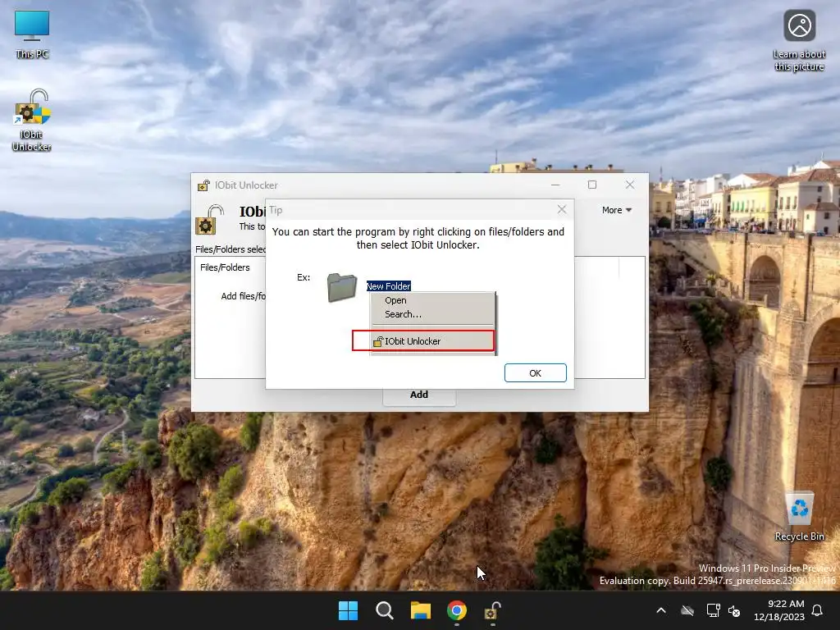
Task: Open Google Chrome from taskbar
Action: pos(457,610)
